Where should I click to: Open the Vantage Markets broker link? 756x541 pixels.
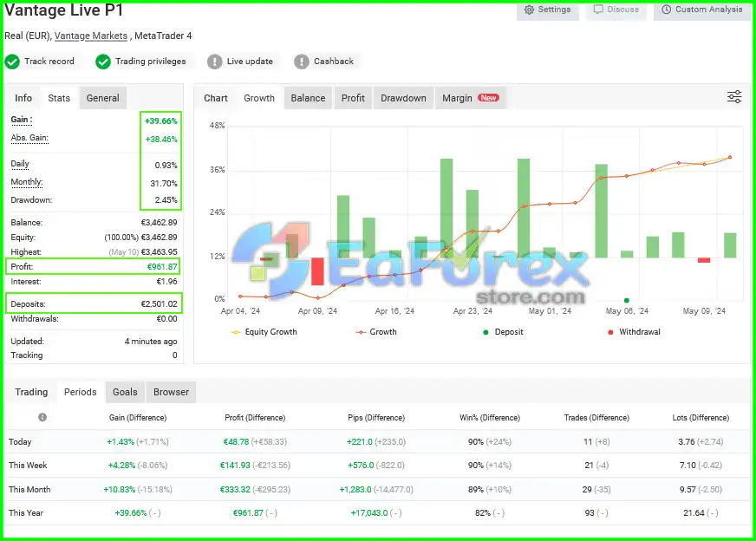tap(91, 36)
